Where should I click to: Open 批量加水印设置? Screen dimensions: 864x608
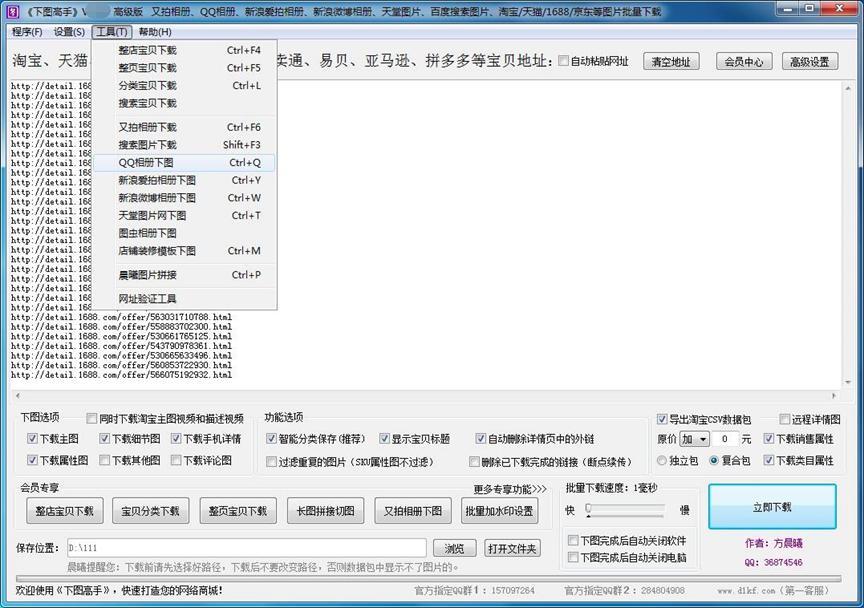click(499, 511)
